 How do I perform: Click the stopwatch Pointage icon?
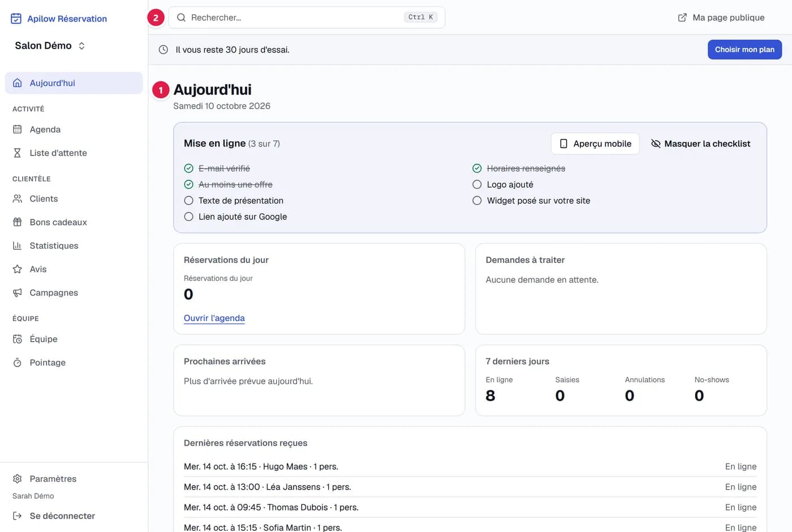[x=18, y=362]
